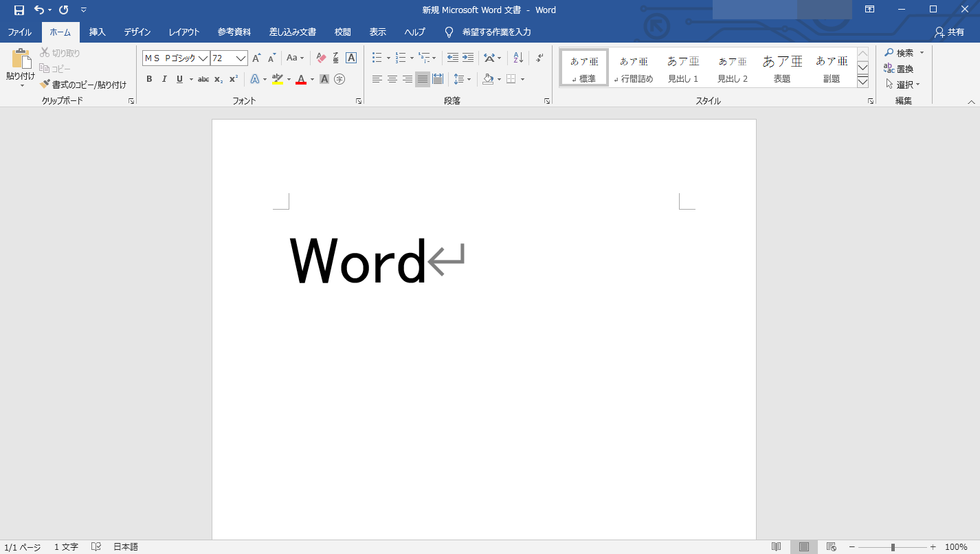Open the font name combo box MS Pゴシック
This screenshot has width=980, height=554.
click(175, 58)
